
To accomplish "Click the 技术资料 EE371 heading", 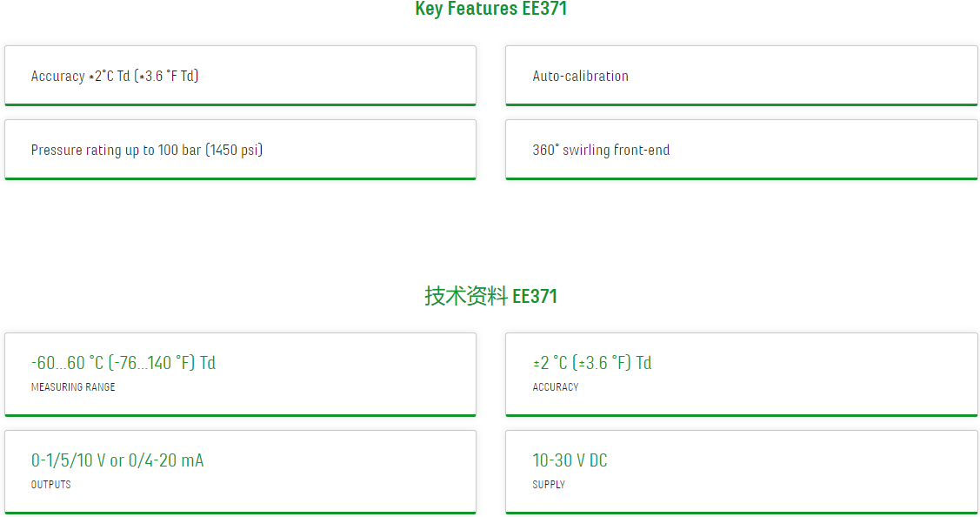I will pyautogui.click(x=490, y=296).
